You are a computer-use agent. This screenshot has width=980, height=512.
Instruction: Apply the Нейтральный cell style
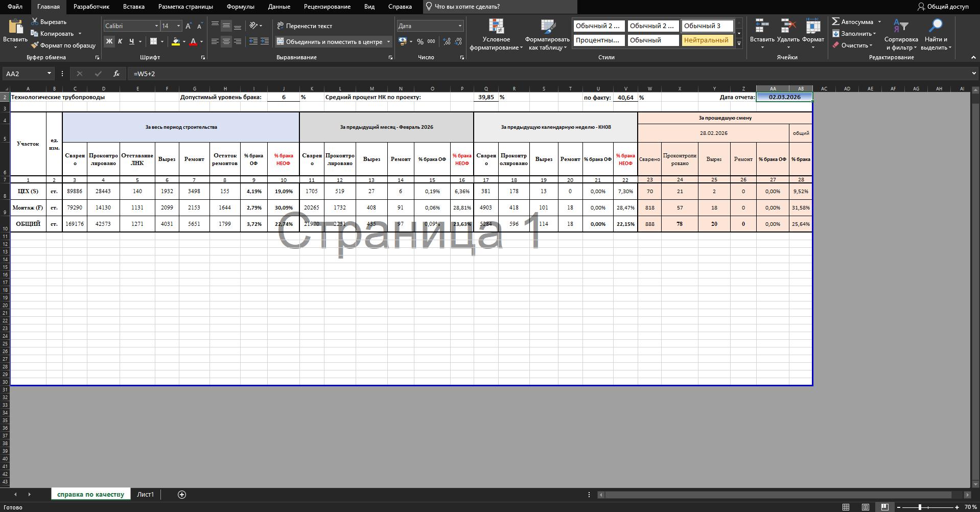pyautogui.click(x=706, y=40)
